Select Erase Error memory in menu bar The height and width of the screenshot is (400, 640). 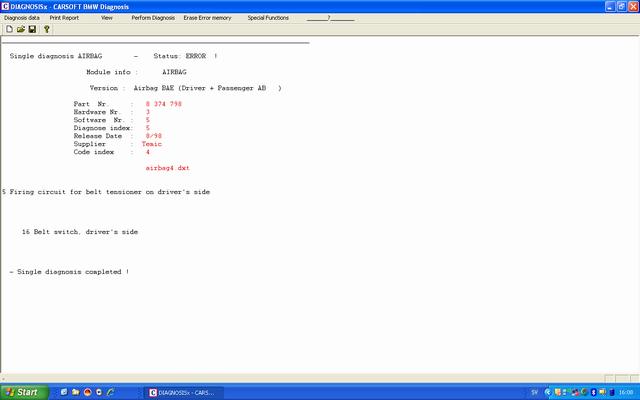pos(209,18)
